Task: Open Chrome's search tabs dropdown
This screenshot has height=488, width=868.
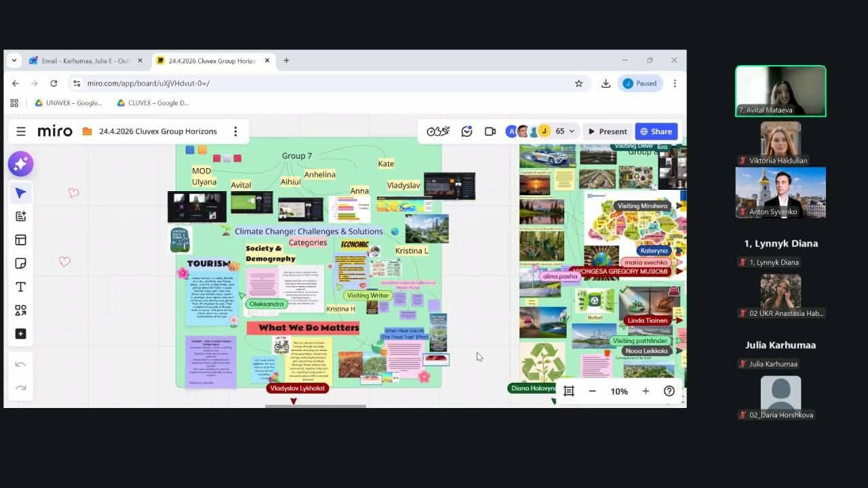Action: point(14,60)
